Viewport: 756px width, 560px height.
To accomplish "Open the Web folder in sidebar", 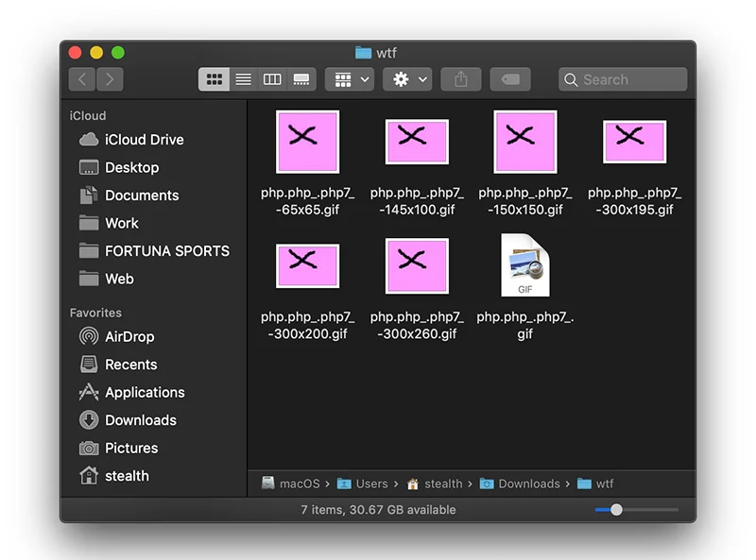I will [106, 279].
